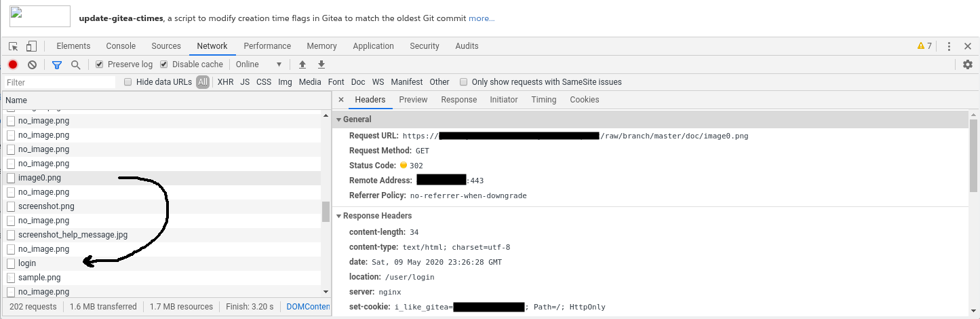
Task: Filter requests by All types
Action: (x=203, y=82)
